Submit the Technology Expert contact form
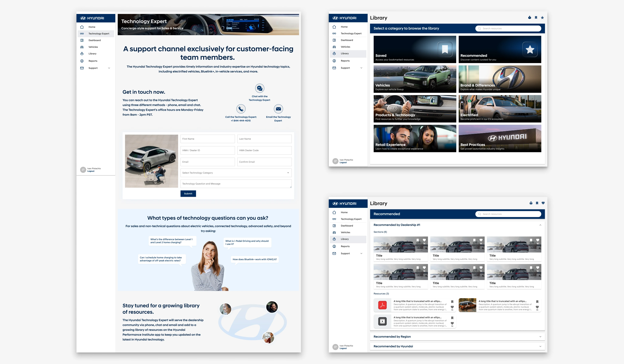The height and width of the screenshot is (364, 624). click(188, 193)
